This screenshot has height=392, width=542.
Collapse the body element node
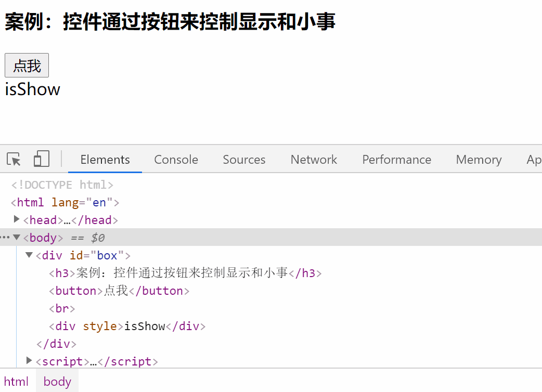pyautogui.click(x=17, y=238)
